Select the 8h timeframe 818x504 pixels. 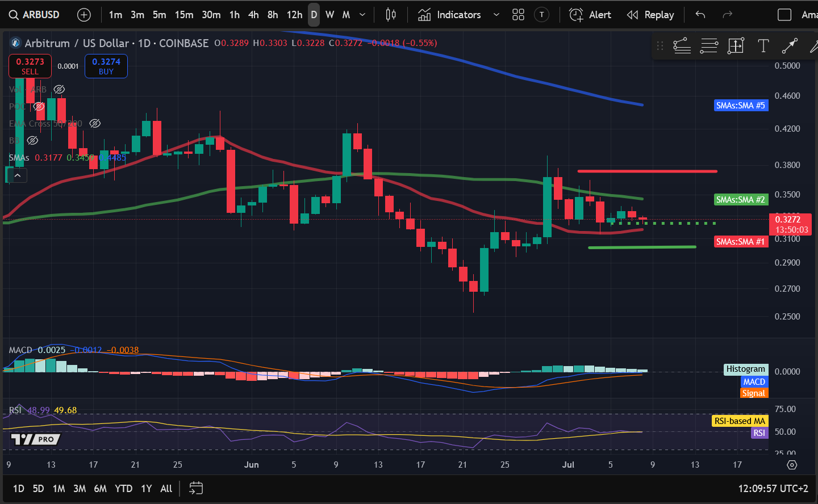(x=273, y=15)
